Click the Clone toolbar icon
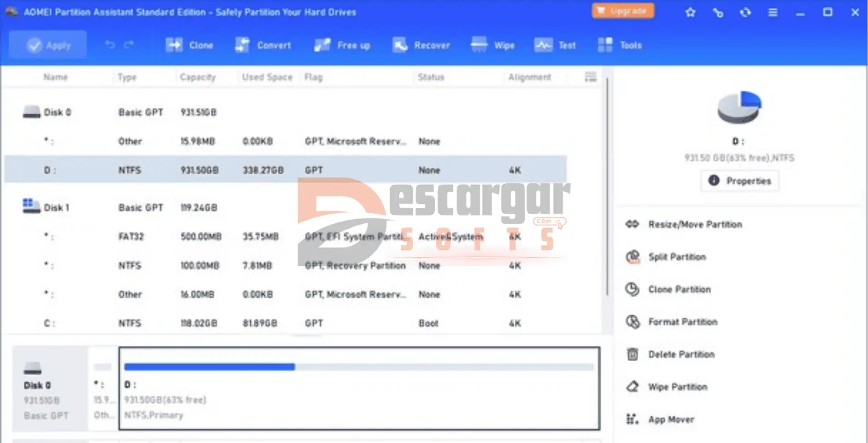Viewport: 868px width, 443px height. (x=174, y=45)
